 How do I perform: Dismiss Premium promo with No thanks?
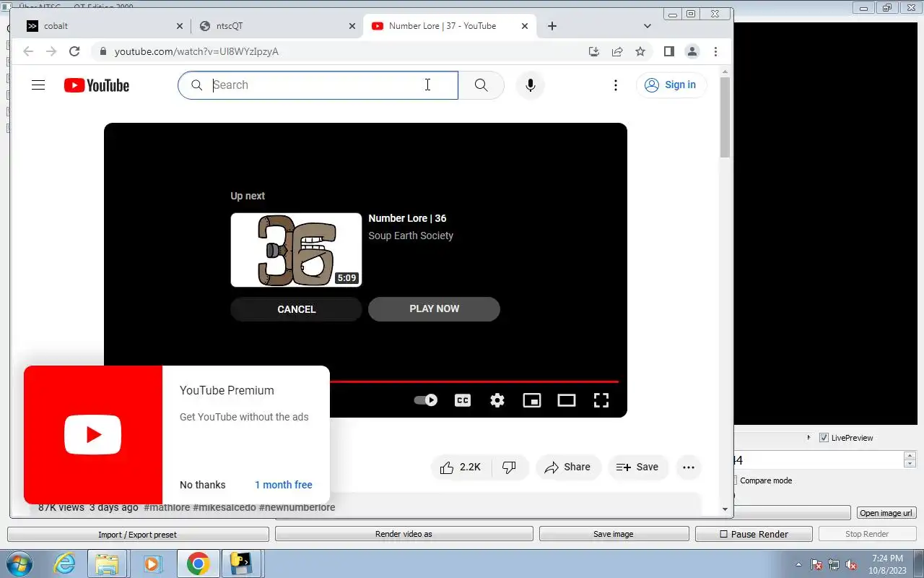(x=203, y=485)
